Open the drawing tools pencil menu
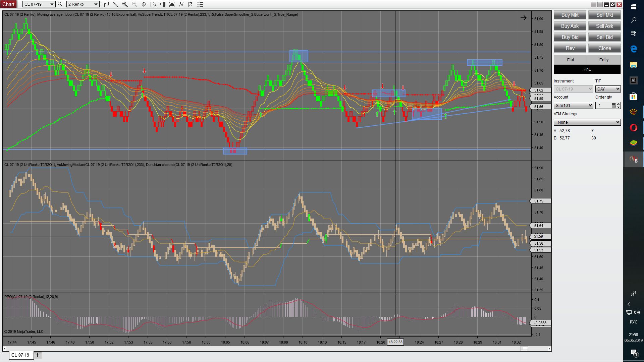This screenshot has width=644, height=362. point(116,4)
